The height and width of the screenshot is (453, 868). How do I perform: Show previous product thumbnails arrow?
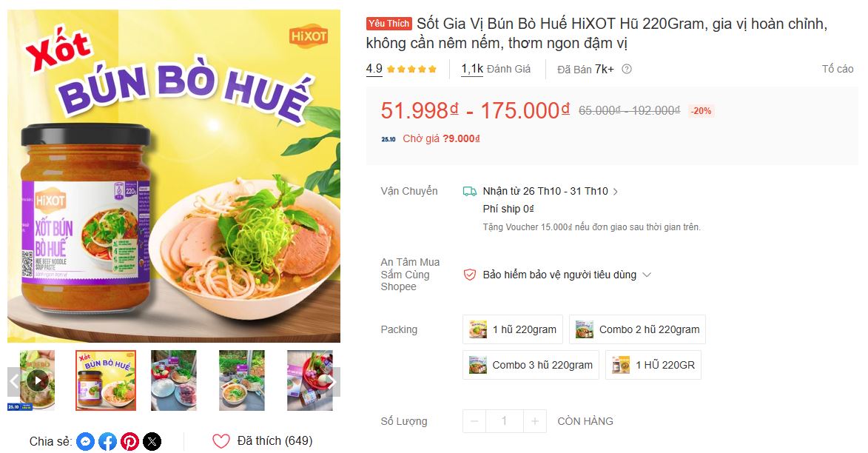[15, 381]
